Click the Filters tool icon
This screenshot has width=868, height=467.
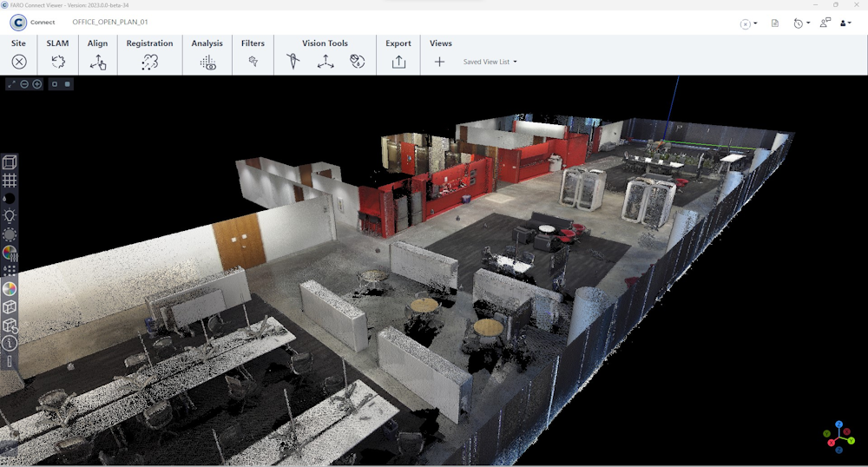click(x=253, y=62)
